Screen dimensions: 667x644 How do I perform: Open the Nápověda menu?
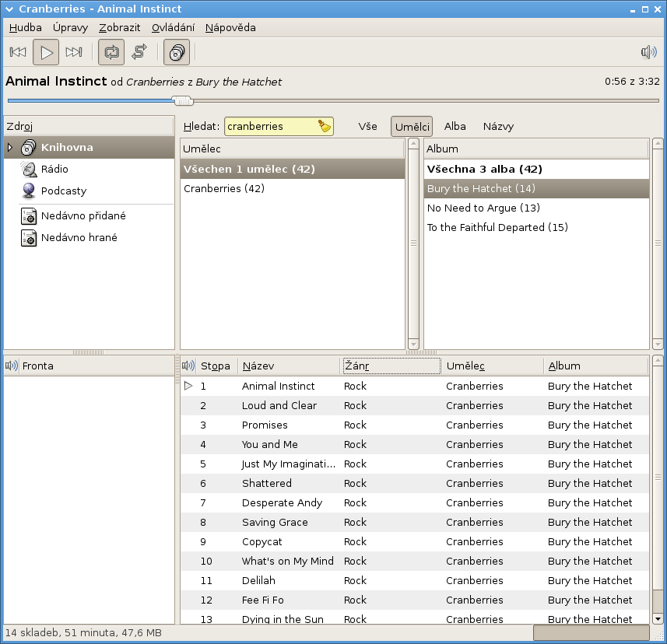point(230,28)
